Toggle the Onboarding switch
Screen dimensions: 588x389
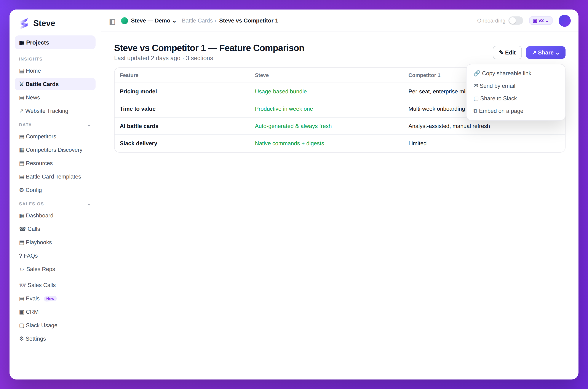[516, 21]
